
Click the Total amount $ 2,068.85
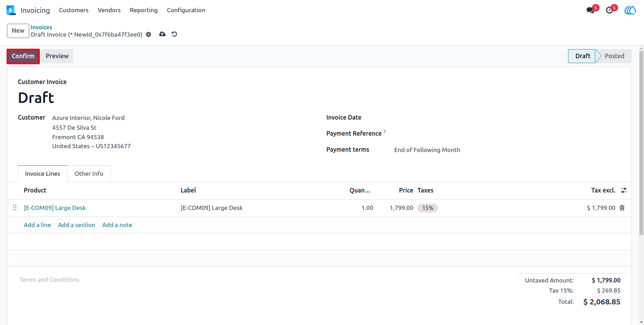602,302
